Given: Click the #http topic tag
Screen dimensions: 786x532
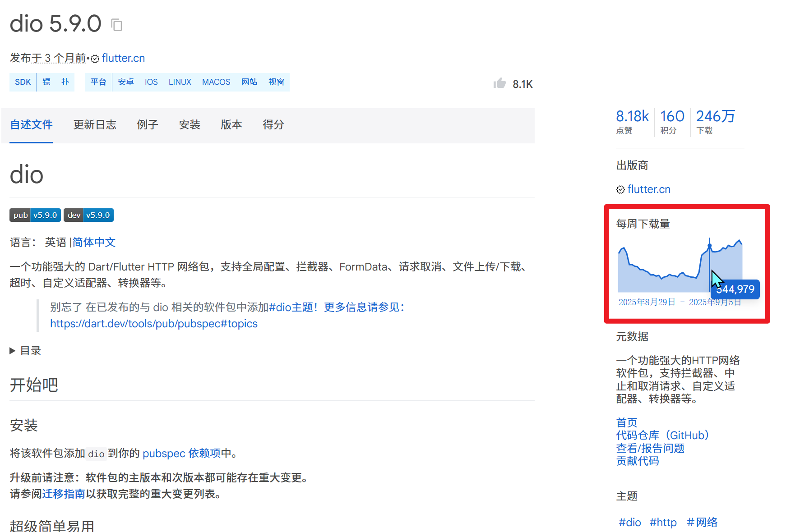Looking at the screenshot, I should [x=663, y=522].
